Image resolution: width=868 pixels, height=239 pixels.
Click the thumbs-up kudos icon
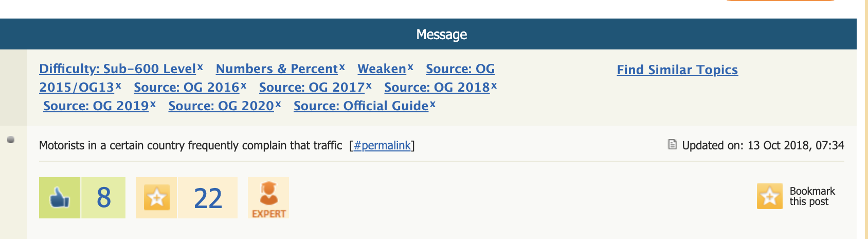coord(60,198)
